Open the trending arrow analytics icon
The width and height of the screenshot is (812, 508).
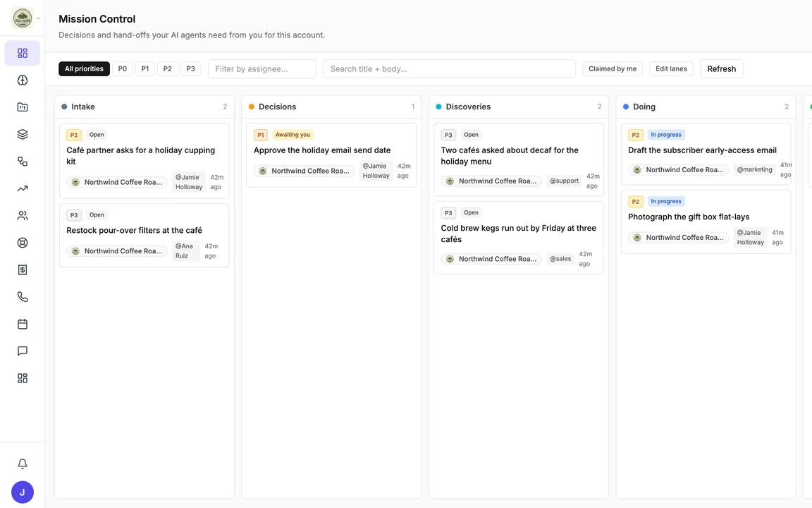(x=23, y=188)
